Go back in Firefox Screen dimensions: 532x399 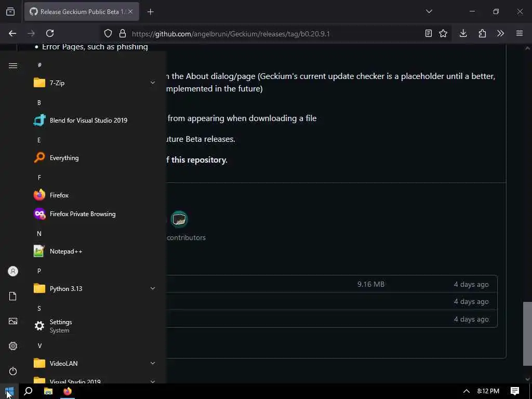coord(12,33)
